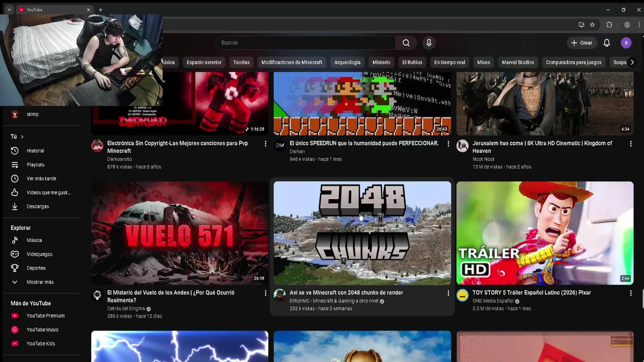
Task: Open the account avatar menu
Action: [626, 43]
